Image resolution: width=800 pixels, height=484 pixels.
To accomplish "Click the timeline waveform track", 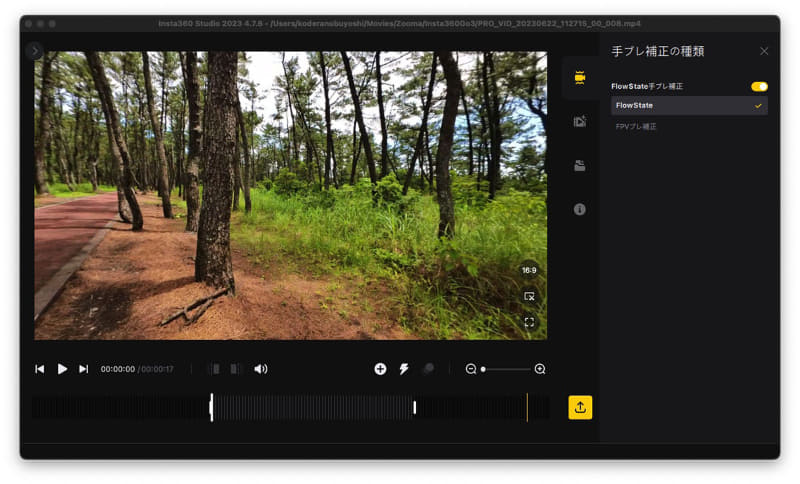I will coord(291,407).
